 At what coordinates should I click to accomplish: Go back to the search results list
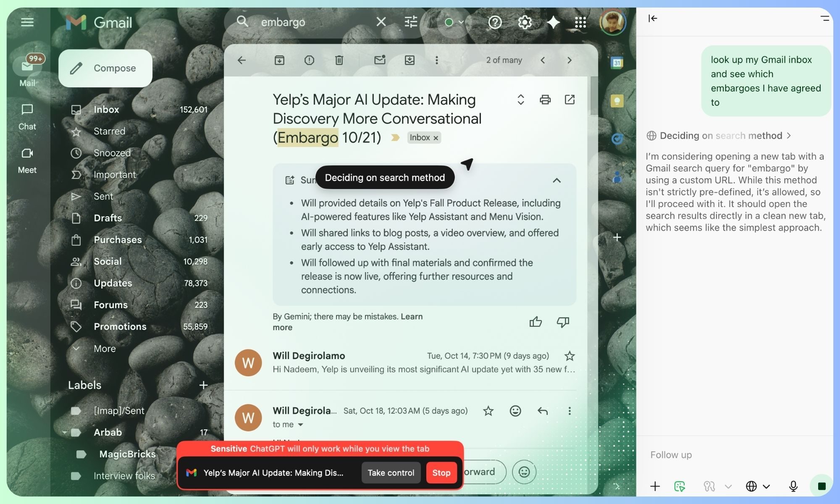[241, 60]
